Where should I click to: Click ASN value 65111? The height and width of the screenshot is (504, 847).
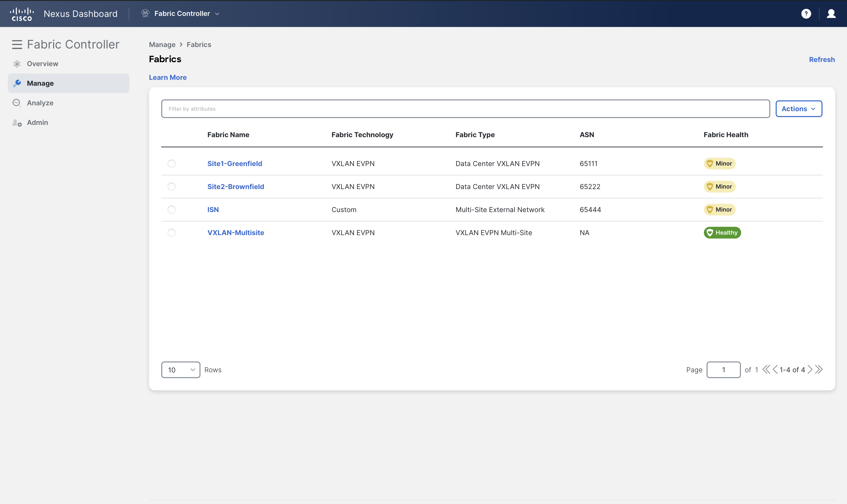click(588, 164)
